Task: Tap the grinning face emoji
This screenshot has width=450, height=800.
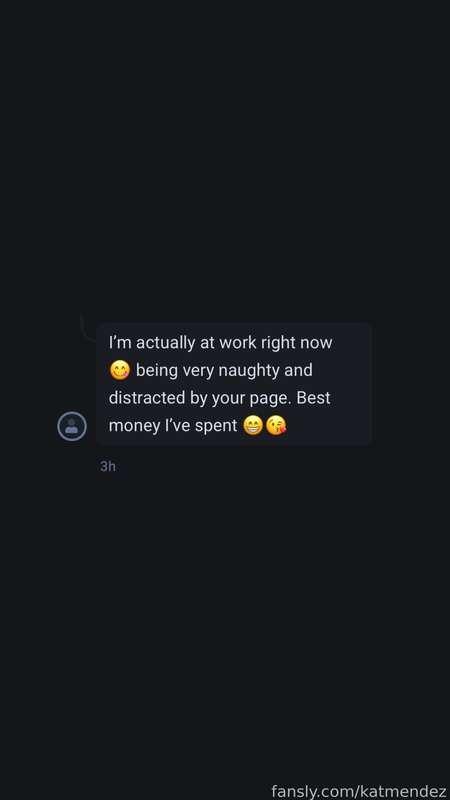Action: coord(253,426)
